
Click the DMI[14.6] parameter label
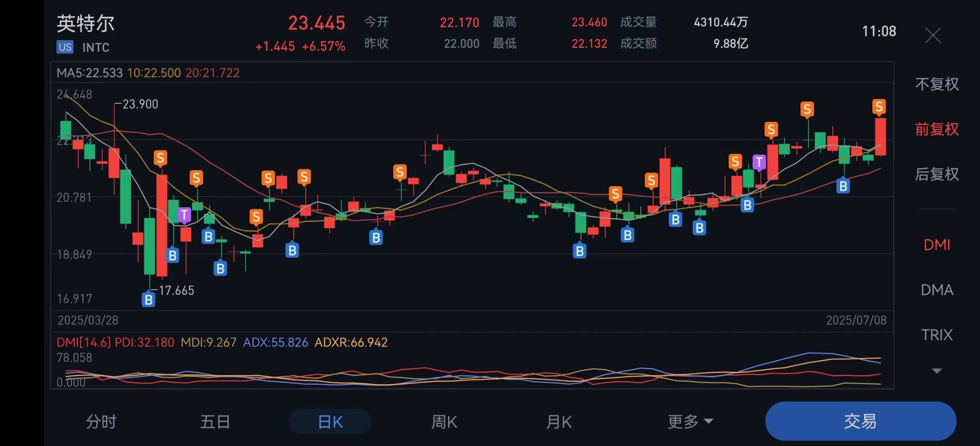tap(84, 342)
